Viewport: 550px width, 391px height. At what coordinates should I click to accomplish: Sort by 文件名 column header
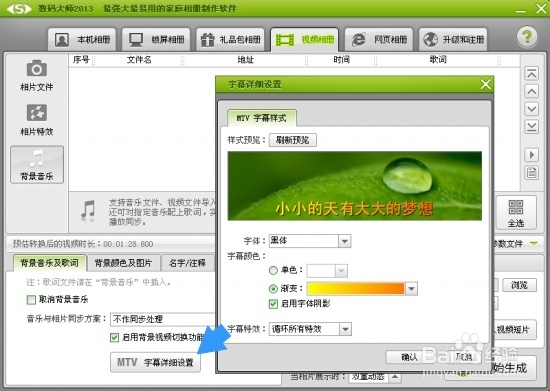point(139,60)
